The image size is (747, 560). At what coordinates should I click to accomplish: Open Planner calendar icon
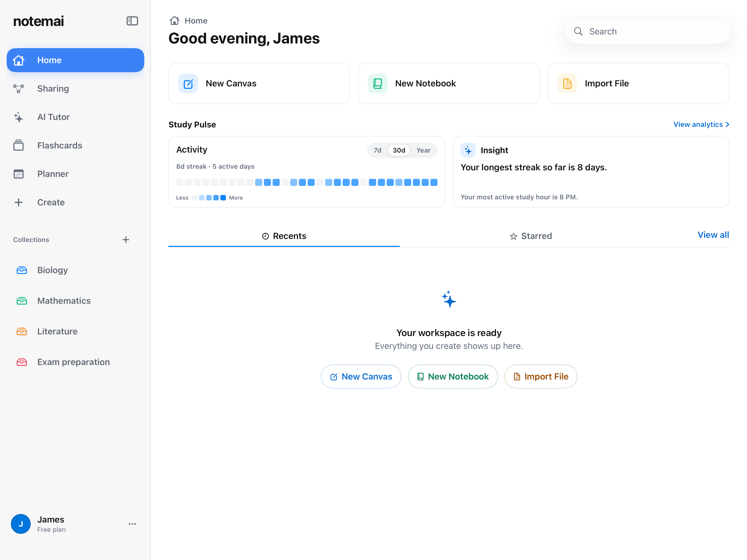click(19, 174)
